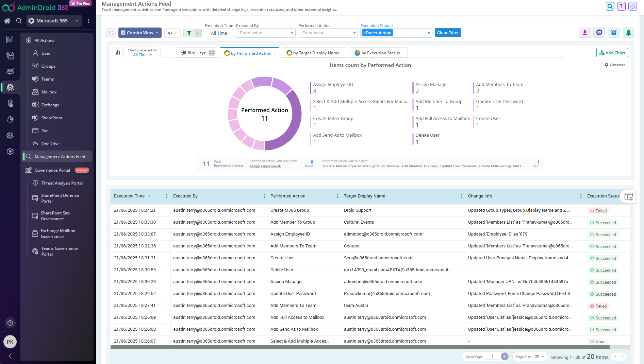The height and width of the screenshot is (364, 644).
Task: Open the Combo View dropdown
Action: 140,33
